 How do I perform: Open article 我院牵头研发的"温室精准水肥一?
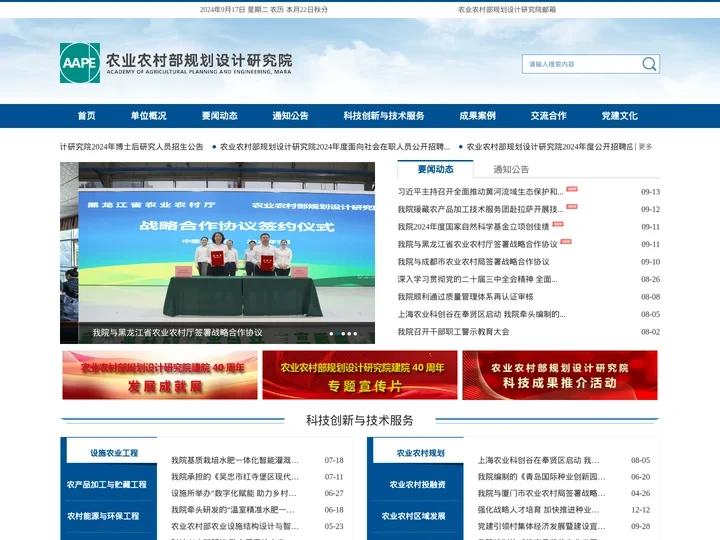point(233,510)
